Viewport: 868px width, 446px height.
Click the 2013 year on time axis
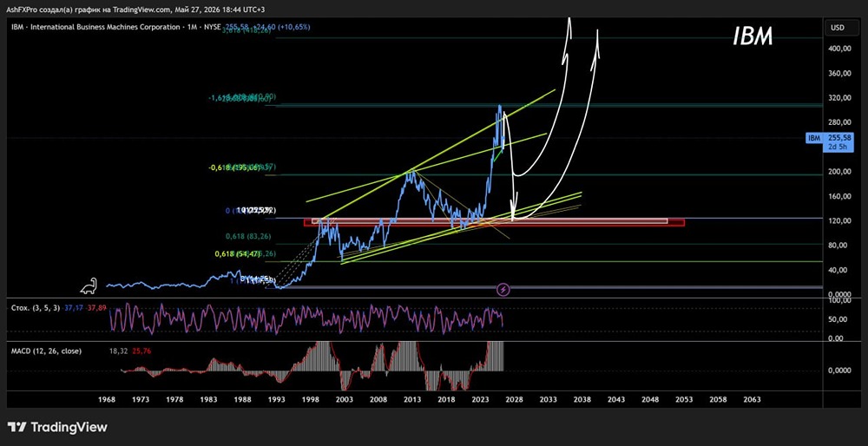[x=411, y=399]
